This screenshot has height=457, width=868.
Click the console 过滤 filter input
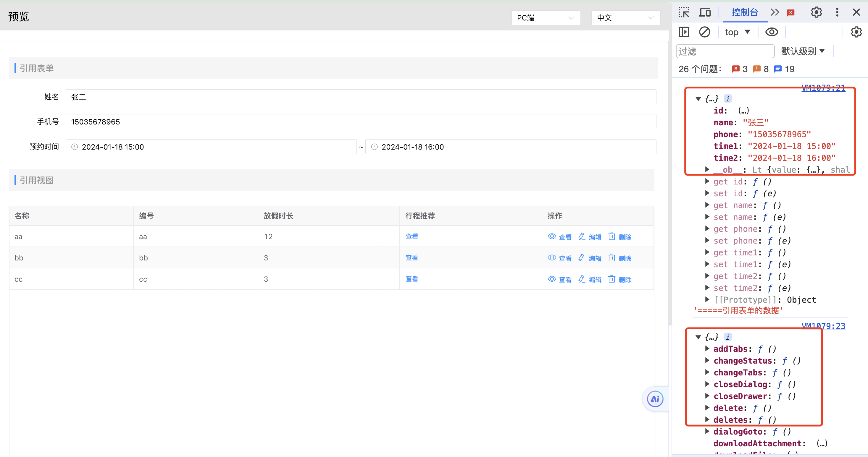pos(725,51)
